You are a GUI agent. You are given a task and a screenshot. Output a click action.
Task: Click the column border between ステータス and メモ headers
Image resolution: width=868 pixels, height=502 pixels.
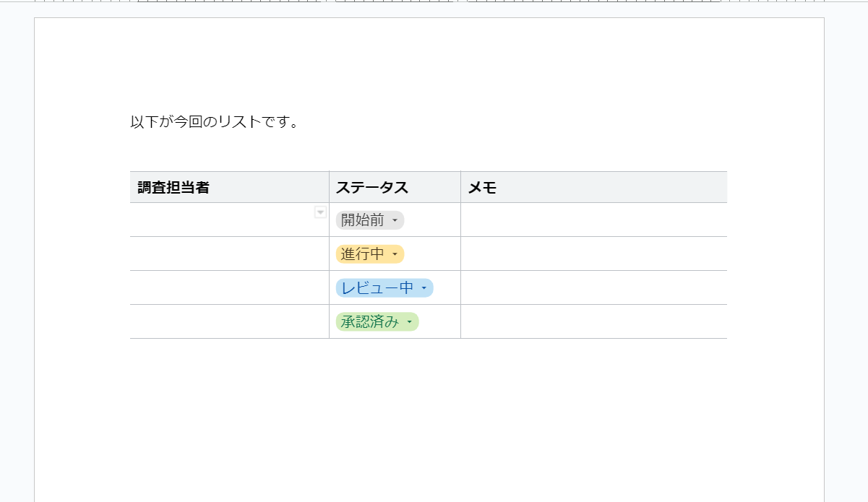click(x=460, y=188)
